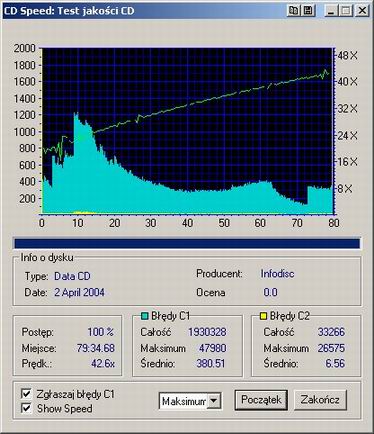Click the Zakończ button
Viewport: 374px width, 434px height.
click(320, 400)
